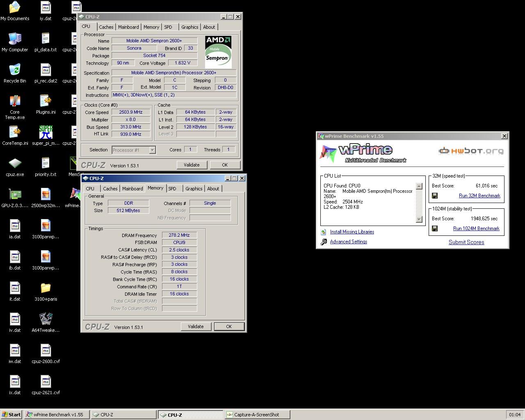Select 2500wp32m archive icon

pos(46,198)
